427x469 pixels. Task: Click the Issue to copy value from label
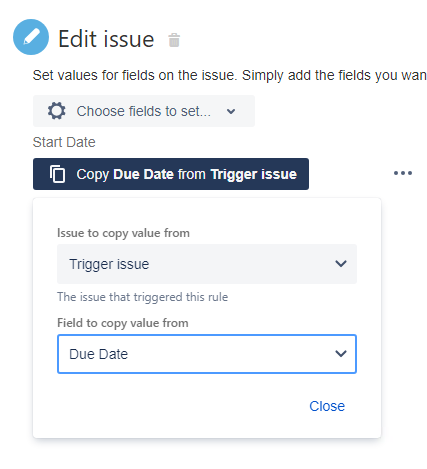point(123,233)
